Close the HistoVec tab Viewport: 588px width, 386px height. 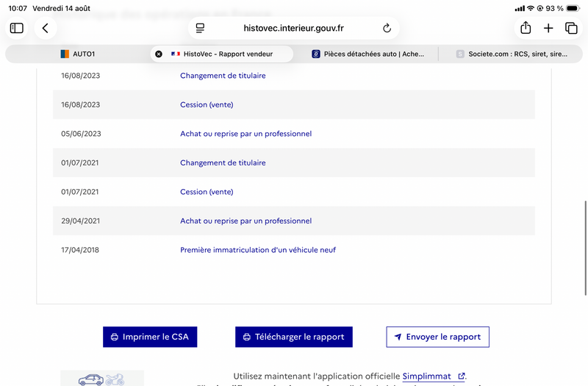coord(159,54)
